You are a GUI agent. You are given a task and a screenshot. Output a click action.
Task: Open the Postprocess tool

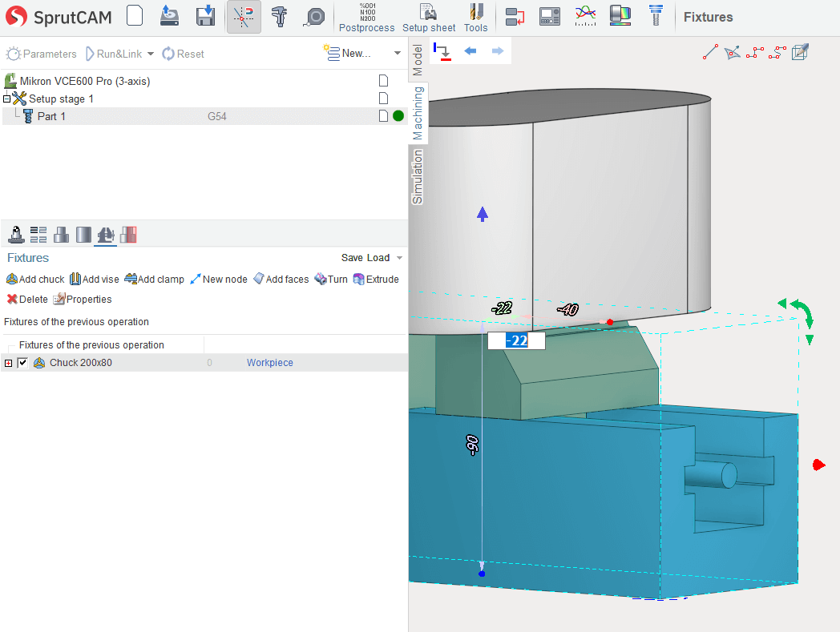point(367,18)
